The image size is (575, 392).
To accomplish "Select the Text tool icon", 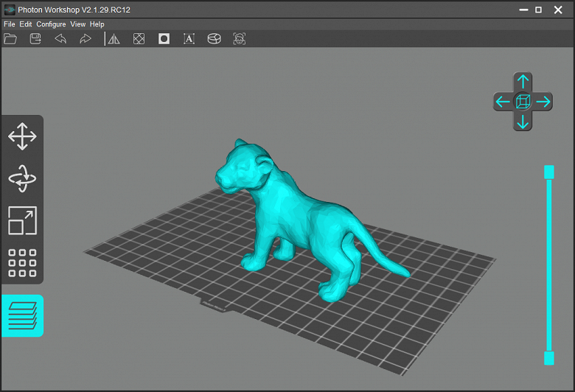I will (189, 38).
